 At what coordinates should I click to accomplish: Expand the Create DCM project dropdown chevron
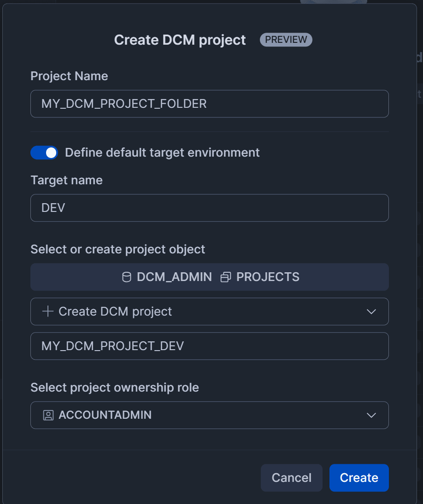(371, 311)
